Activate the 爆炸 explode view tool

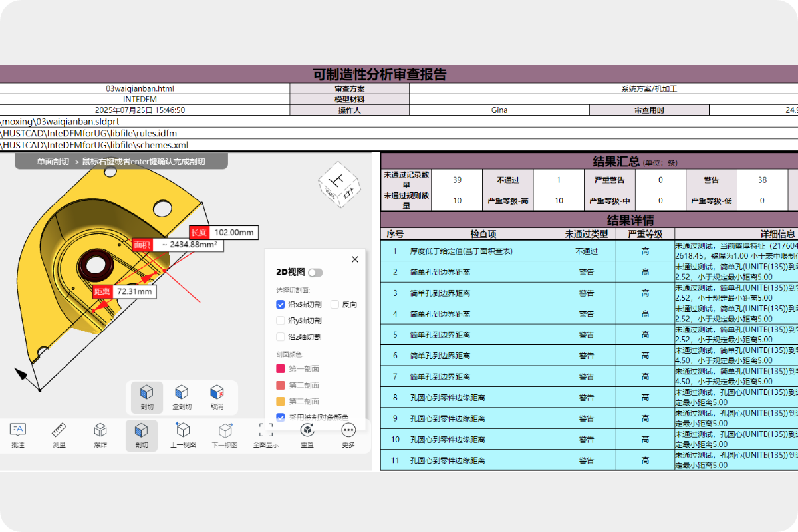point(100,434)
